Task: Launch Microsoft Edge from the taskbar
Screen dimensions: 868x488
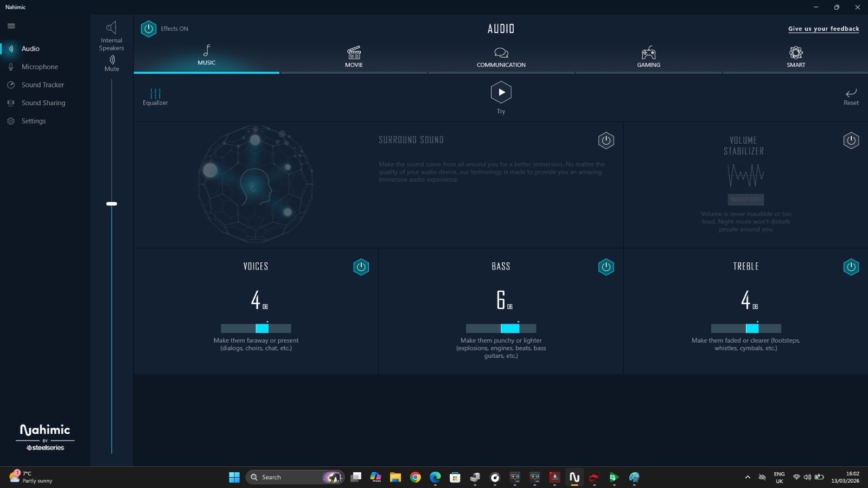Action: click(436, 477)
